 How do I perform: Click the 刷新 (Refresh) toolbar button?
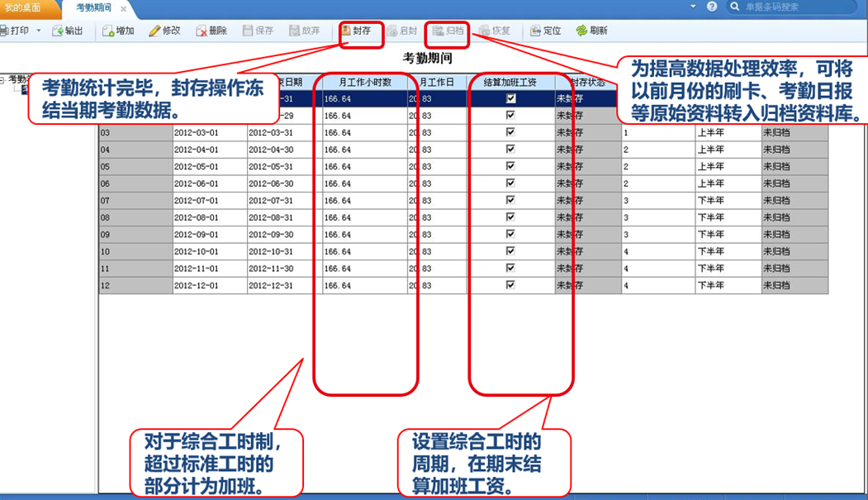point(592,31)
